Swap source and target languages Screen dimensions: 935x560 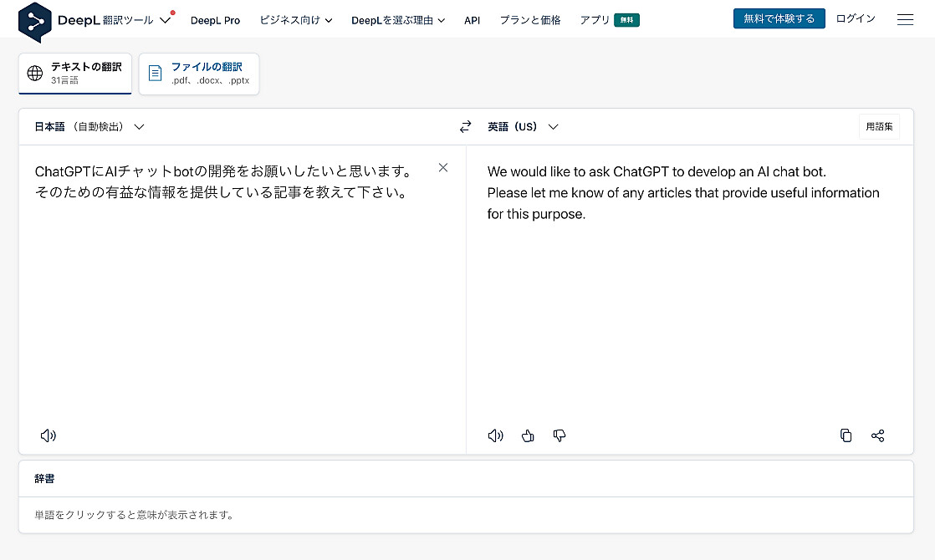(465, 126)
